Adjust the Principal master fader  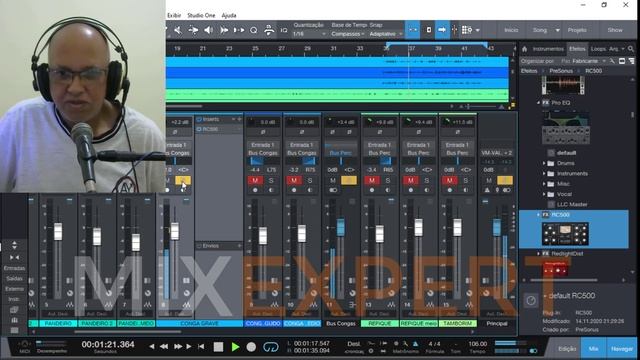496,227
